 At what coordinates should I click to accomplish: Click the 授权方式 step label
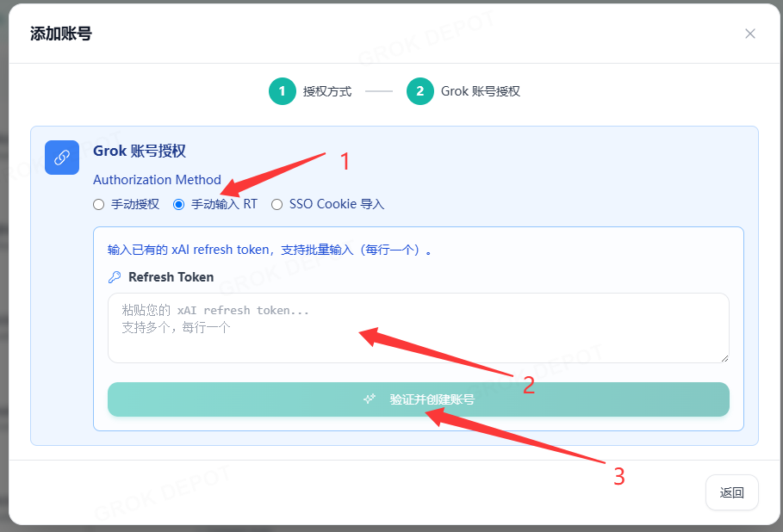point(327,91)
